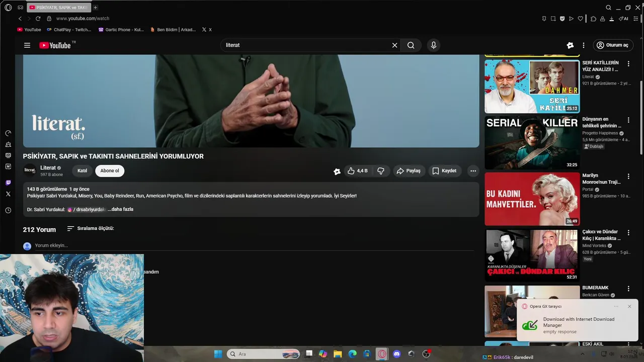This screenshot has height=362, width=644.
Task: Click the Windows taskbar Ara search box
Action: click(x=263, y=354)
